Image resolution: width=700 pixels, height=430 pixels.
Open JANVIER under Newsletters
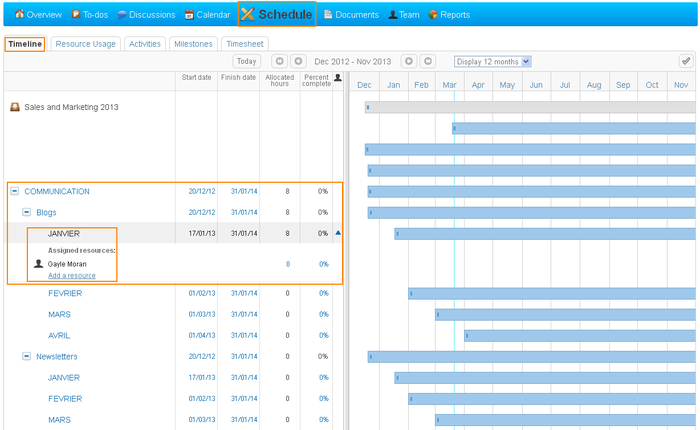click(x=64, y=378)
